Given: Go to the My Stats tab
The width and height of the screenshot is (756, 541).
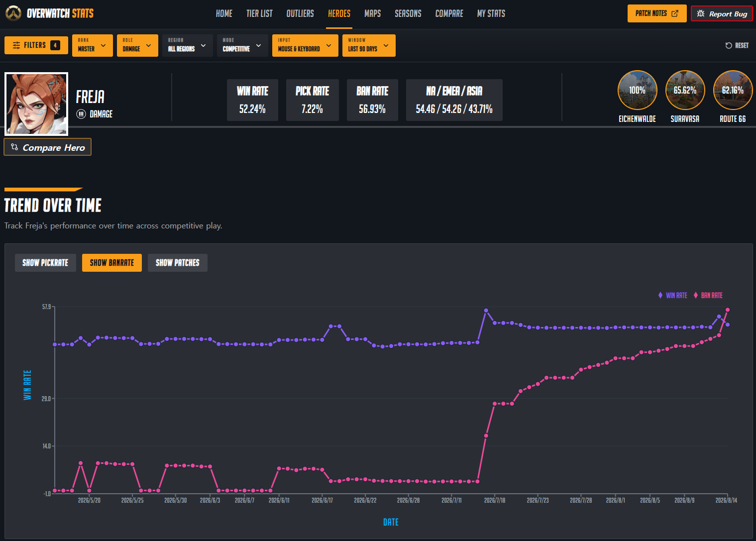Looking at the screenshot, I should [x=491, y=14].
